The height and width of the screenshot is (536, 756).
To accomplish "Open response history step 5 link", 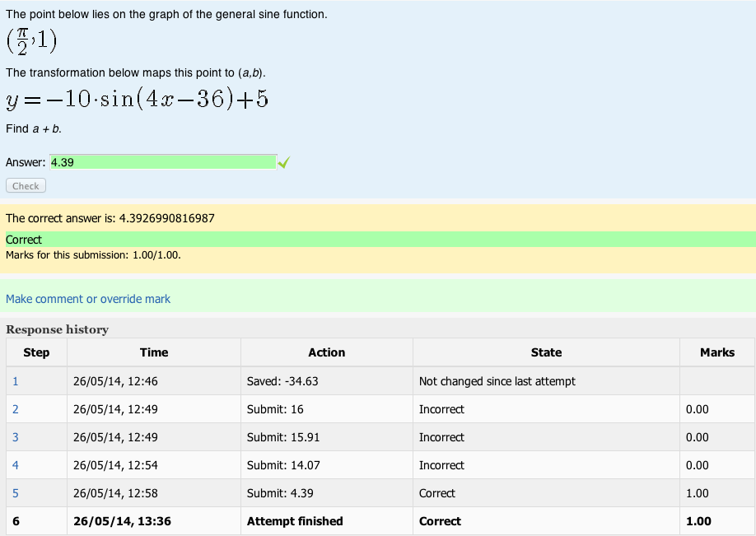I will [x=16, y=493].
